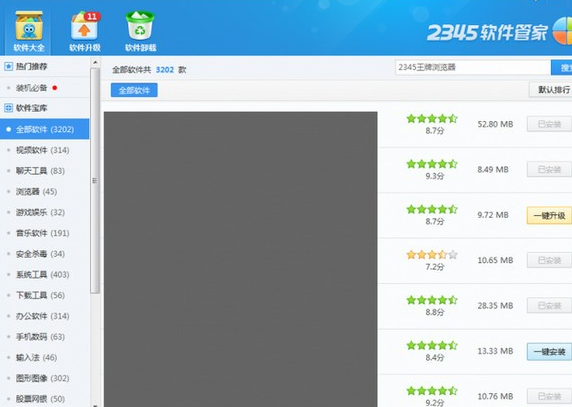Screen dimensions: 572x407
Task: Open the 软件卸载 recycle bin icon
Action: click(x=140, y=26)
